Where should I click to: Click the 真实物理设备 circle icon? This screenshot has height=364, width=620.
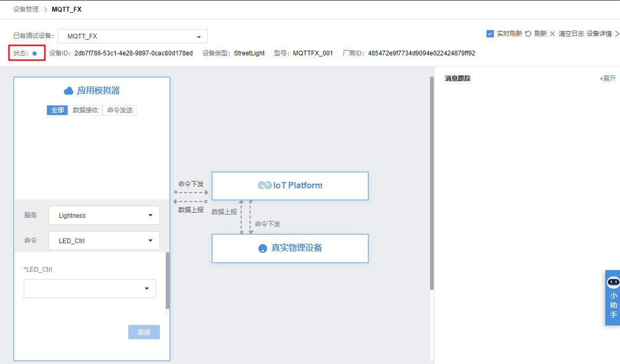click(x=263, y=248)
